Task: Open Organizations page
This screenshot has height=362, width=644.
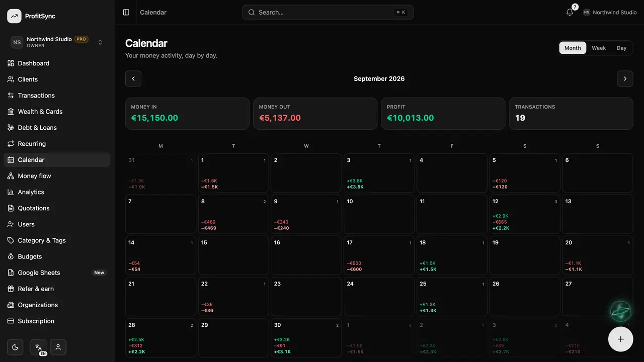Action: [x=57, y=305]
